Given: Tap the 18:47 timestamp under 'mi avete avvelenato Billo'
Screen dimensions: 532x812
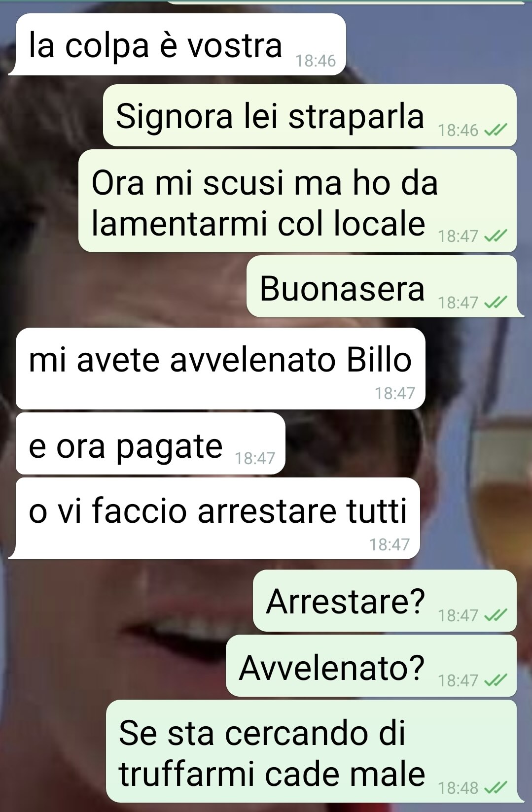Looking at the screenshot, I should pos(395,393).
